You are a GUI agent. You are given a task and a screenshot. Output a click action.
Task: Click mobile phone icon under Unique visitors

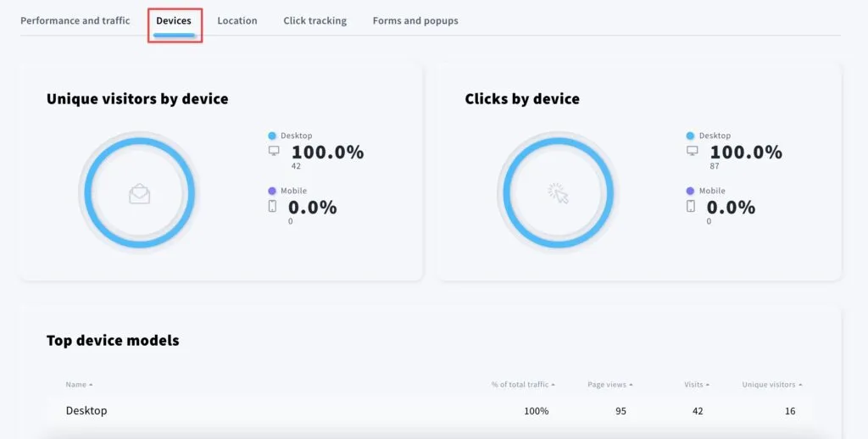tap(272, 206)
